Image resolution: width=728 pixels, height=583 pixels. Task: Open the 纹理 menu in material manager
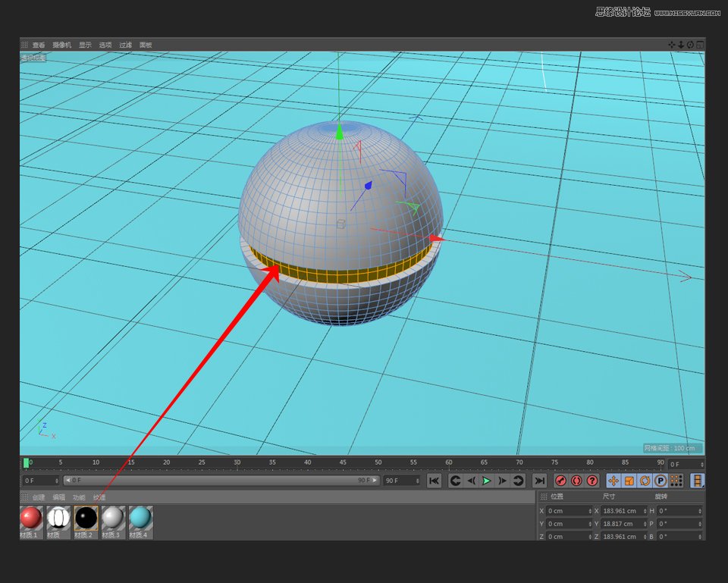click(99, 498)
